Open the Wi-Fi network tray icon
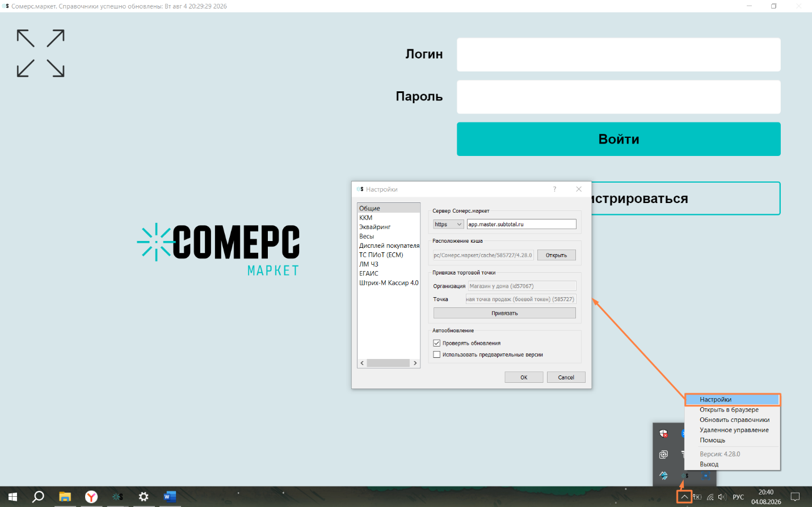This screenshot has width=812, height=507. [x=710, y=497]
